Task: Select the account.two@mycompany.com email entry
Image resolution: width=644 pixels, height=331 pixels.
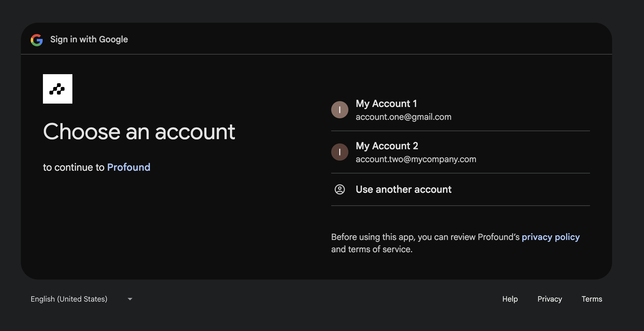Action: (x=416, y=159)
